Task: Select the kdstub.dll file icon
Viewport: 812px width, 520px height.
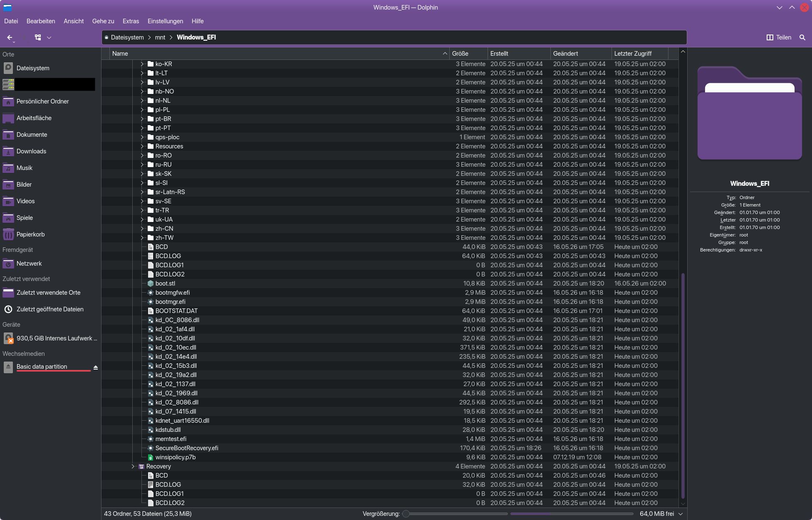Action: (151, 430)
